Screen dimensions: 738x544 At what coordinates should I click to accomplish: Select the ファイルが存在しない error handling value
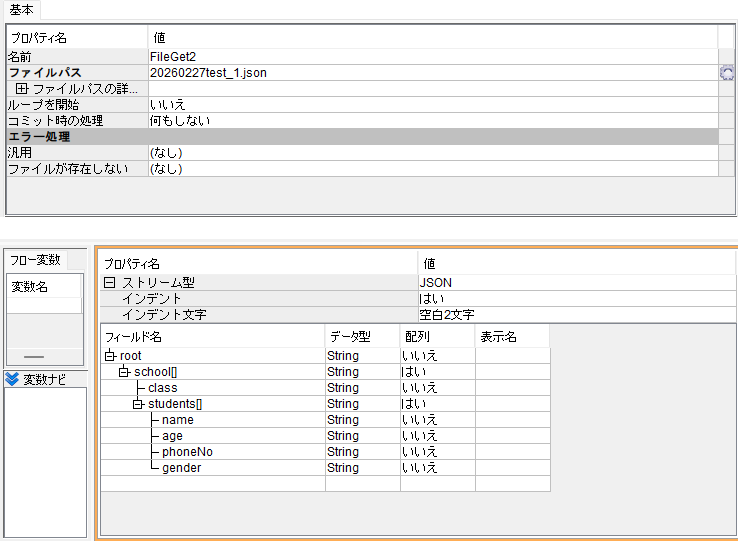pos(430,169)
